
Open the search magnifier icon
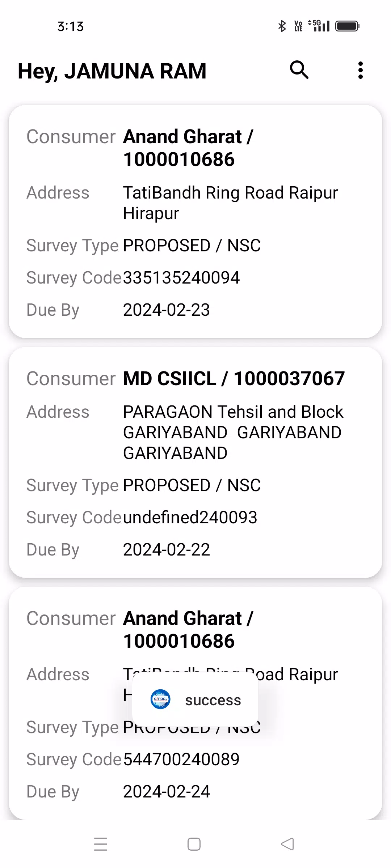coord(299,70)
